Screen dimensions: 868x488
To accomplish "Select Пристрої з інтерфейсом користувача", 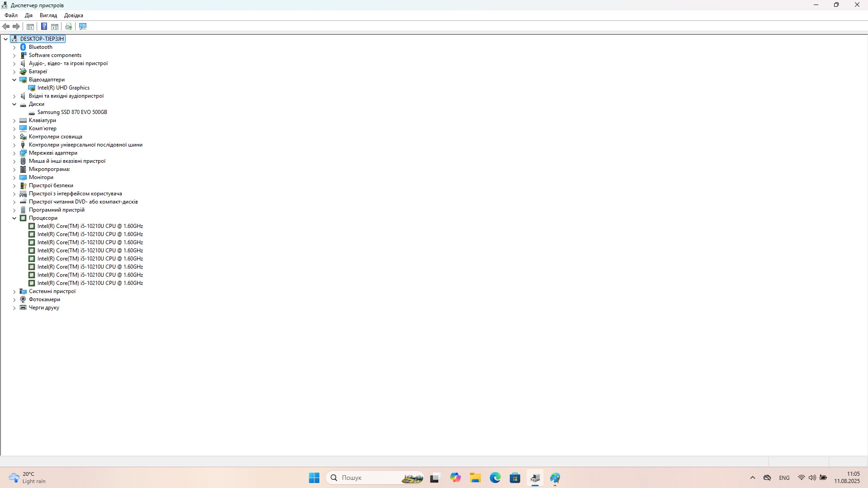I will coord(76,194).
